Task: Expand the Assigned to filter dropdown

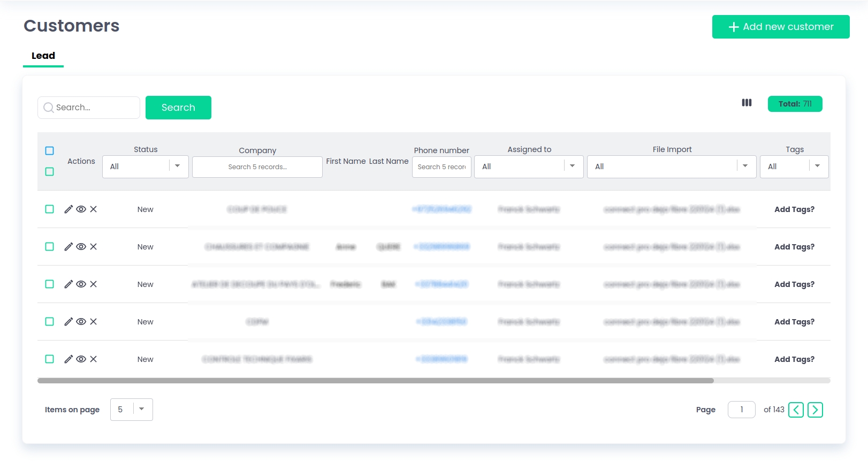Action: [x=528, y=167]
